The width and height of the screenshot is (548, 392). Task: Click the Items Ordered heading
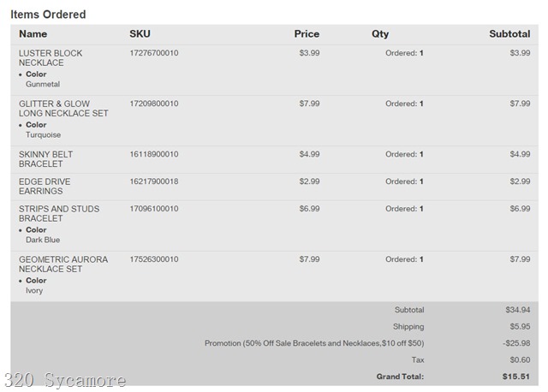click(x=48, y=15)
